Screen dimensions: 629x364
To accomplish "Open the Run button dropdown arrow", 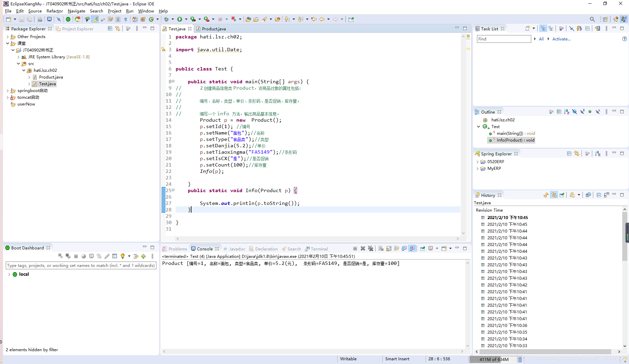I will click(186, 19).
